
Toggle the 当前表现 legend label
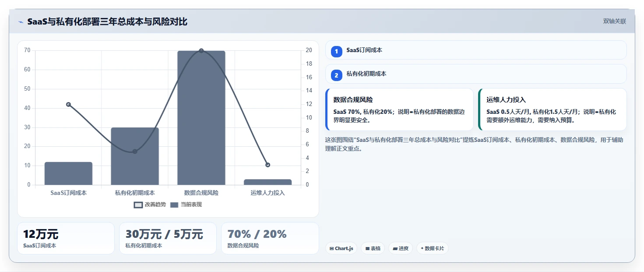point(191,205)
